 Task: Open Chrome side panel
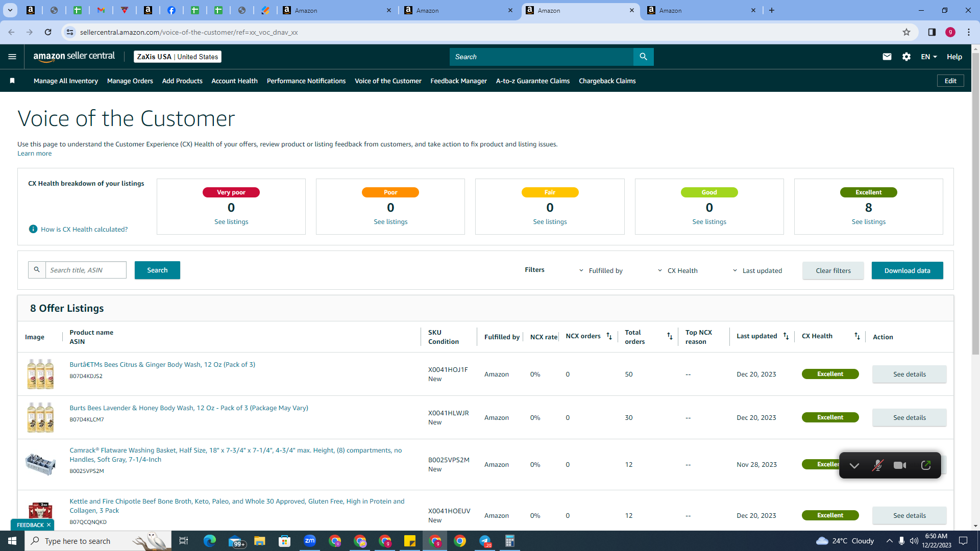pos(932,32)
